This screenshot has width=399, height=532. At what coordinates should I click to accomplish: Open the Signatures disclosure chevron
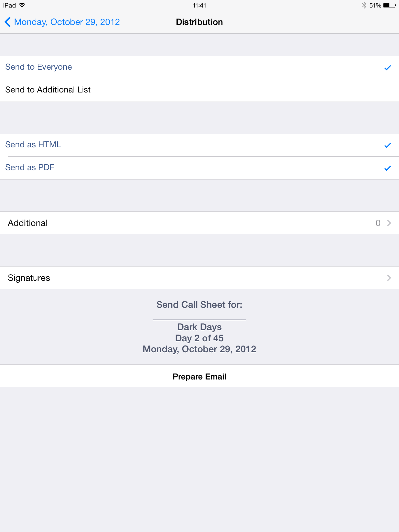click(389, 278)
